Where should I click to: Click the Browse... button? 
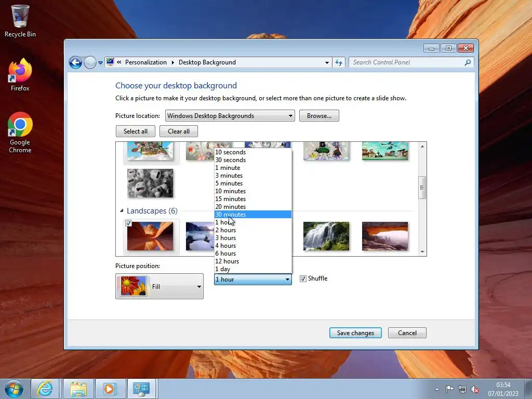[319, 116]
